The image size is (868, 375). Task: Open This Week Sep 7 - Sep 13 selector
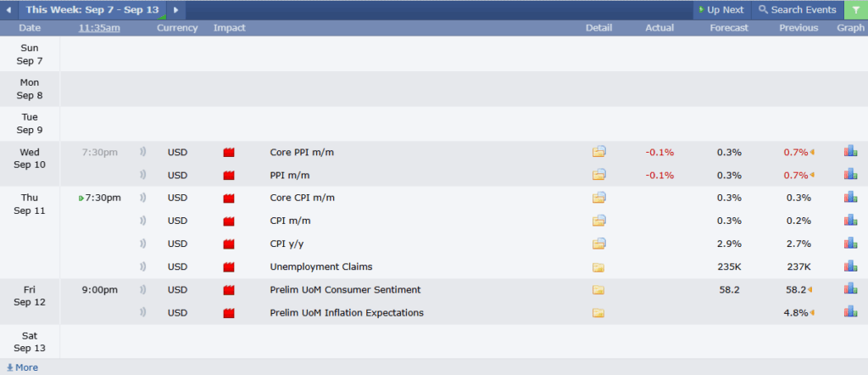click(92, 10)
